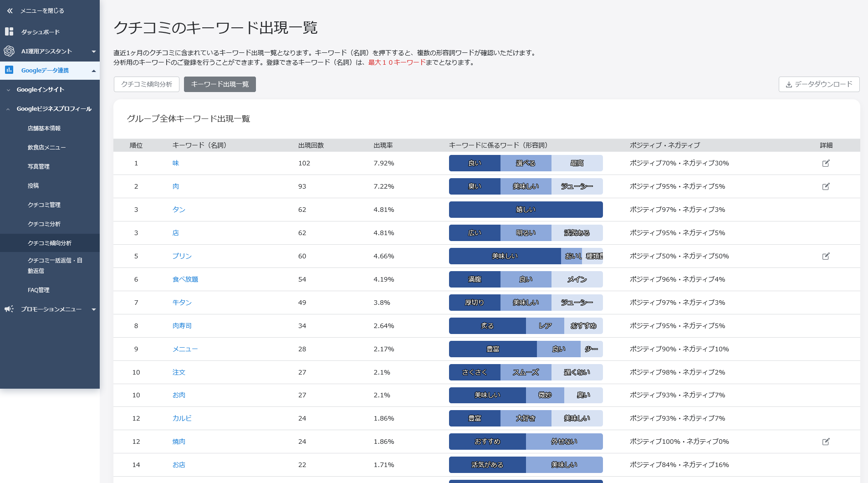Image resolution: width=868 pixels, height=483 pixels.
Task: Open クチコミ管理 in the sidebar
Action: click(44, 205)
